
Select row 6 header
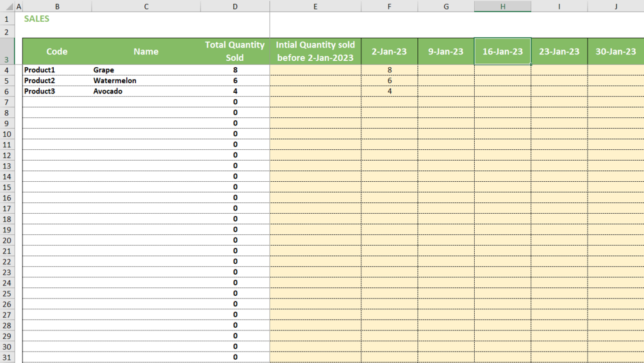point(7,92)
